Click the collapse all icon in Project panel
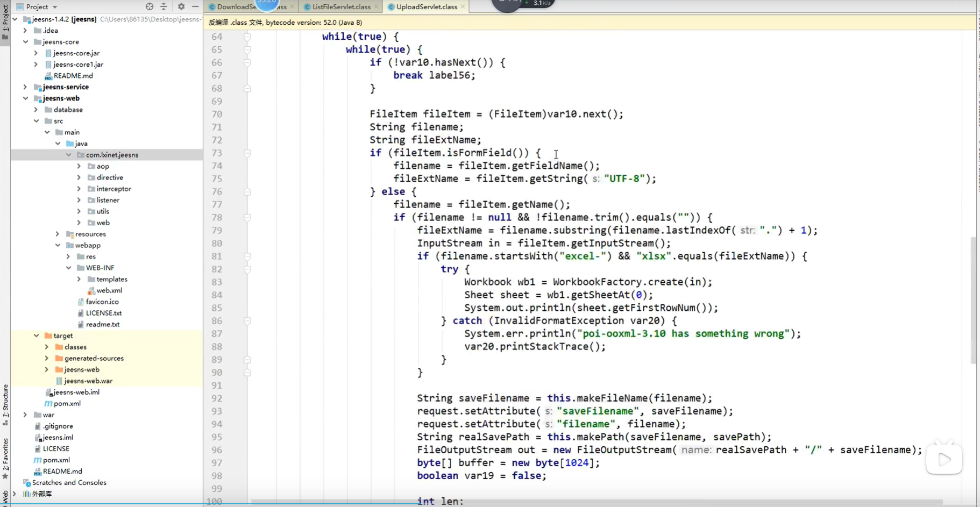The image size is (980, 507). point(164,6)
